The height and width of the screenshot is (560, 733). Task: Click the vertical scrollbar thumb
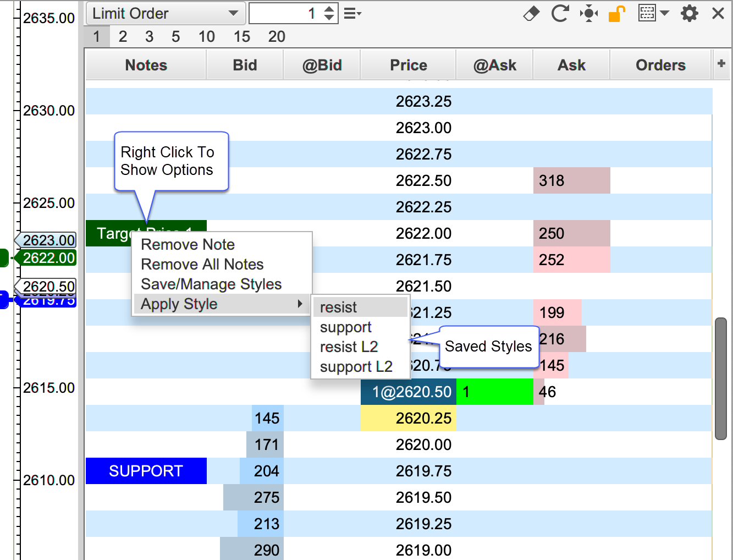click(x=720, y=378)
